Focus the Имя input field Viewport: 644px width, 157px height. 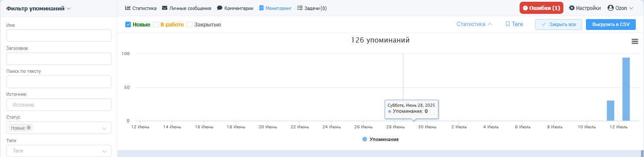[x=59, y=36]
